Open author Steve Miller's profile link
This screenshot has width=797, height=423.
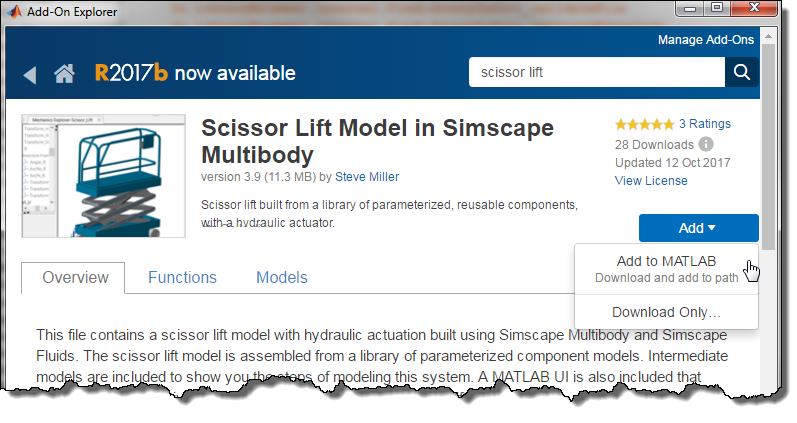[x=366, y=177]
